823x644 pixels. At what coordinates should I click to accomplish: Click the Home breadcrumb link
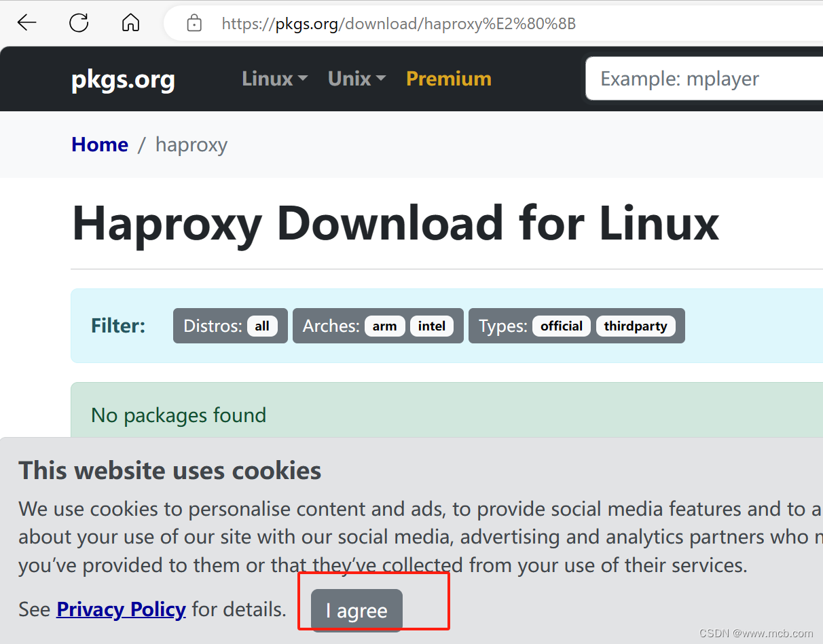tap(100, 145)
